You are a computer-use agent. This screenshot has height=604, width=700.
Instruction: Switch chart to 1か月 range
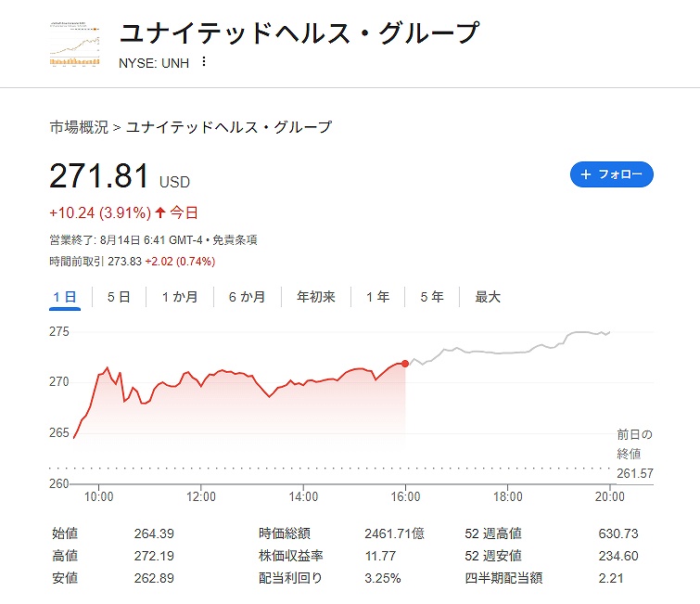coord(180,297)
